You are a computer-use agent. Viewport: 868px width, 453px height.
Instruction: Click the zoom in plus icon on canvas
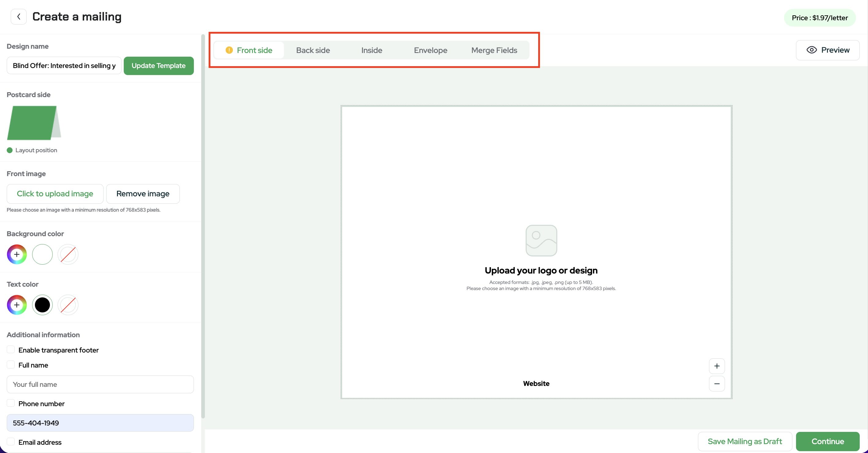pos(717,366)
